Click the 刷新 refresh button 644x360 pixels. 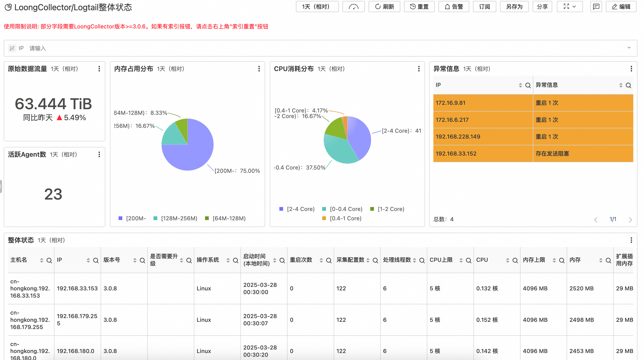[384, 7]
